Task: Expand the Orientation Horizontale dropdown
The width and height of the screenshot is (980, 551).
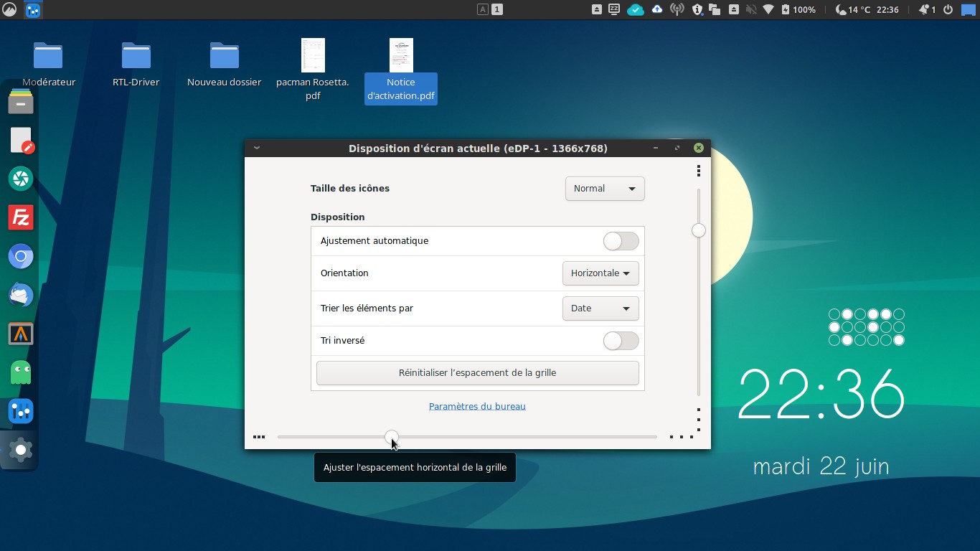Action: [x=600, y=273]
